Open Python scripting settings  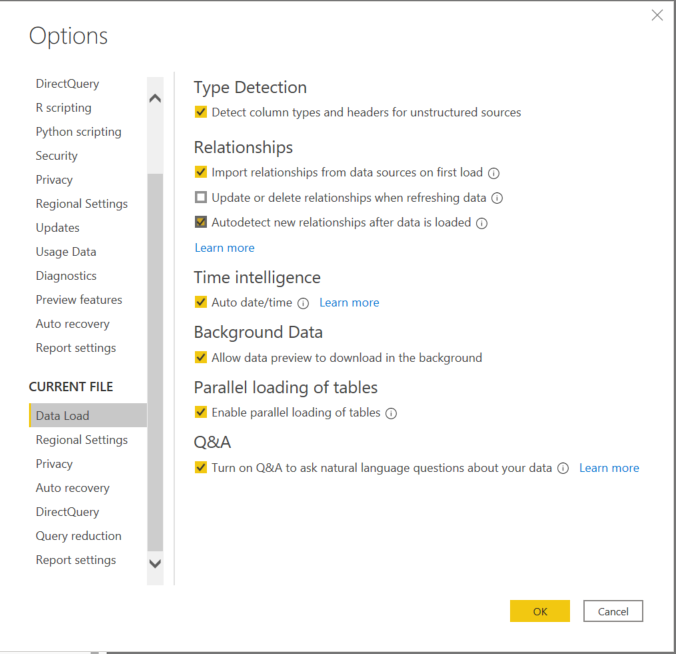(78, 132)
